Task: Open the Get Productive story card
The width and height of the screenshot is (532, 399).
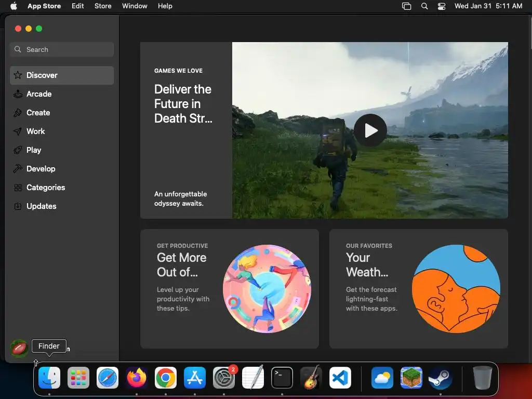Action: 229,289
